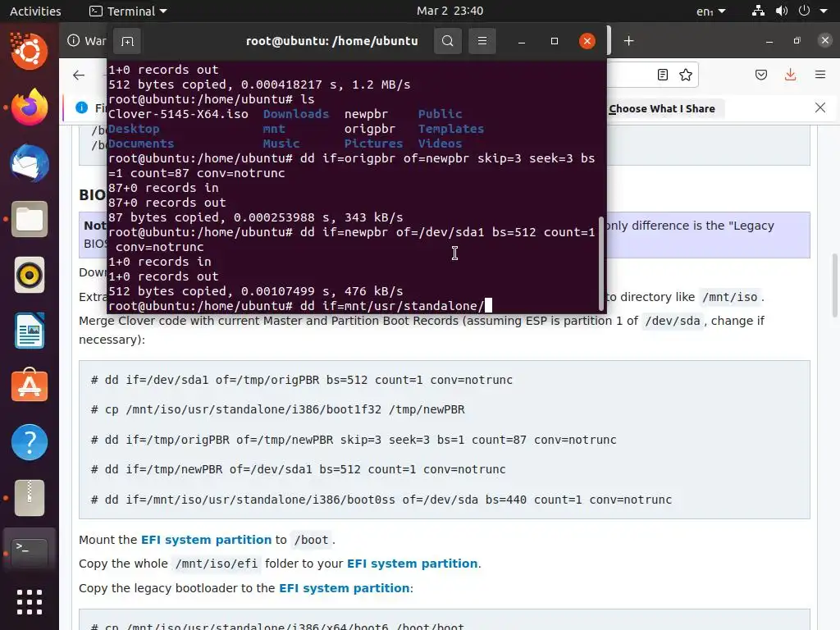
Task: Open Terminal app menu dropdown
Action: (129, 11)
